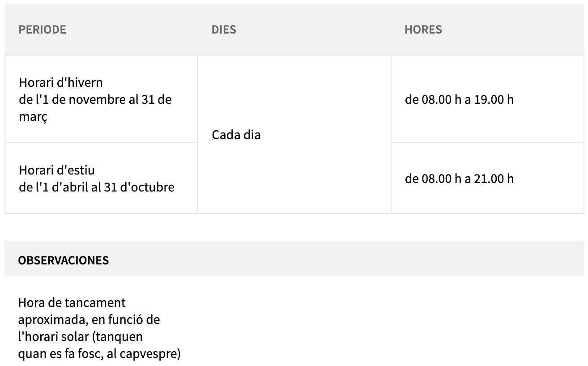Click the summer hours ending at 21.00 h
The width and height of the screenshot is (588, 366).
pyautogui.click(x=459, y=179)
